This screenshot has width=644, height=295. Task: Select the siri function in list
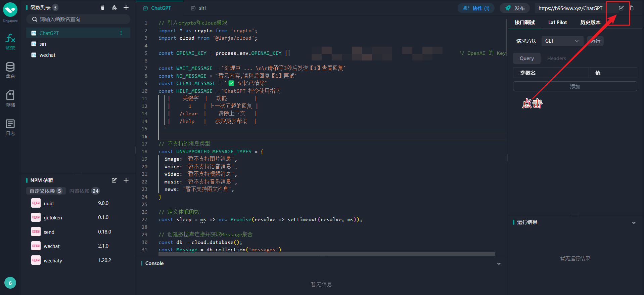[x=78, y=44]
